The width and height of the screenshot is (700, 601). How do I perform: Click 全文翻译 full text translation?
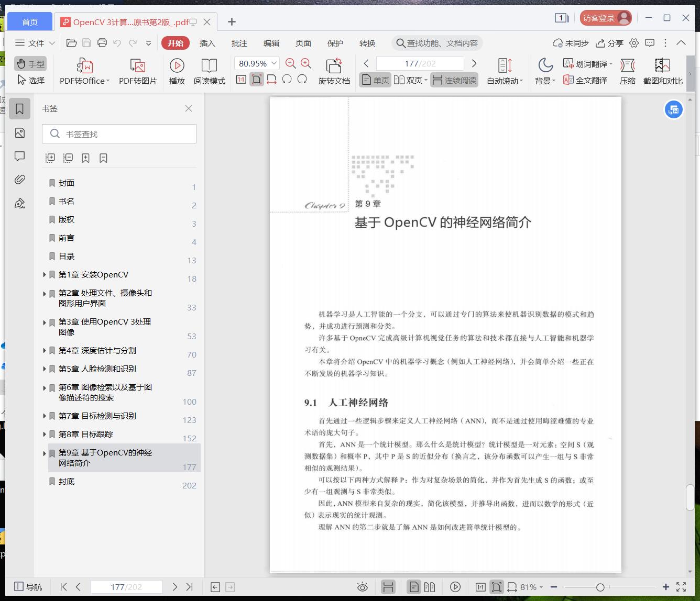(585, 80)
